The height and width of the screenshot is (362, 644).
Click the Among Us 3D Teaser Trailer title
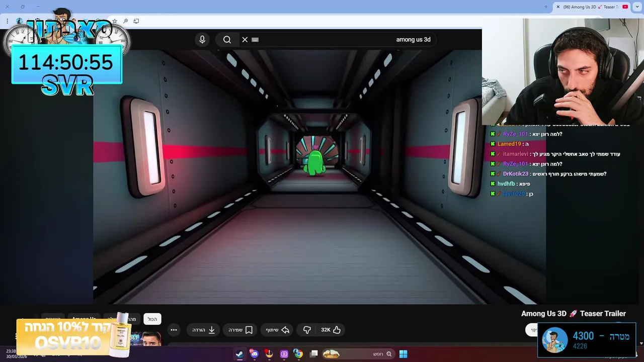574,313
